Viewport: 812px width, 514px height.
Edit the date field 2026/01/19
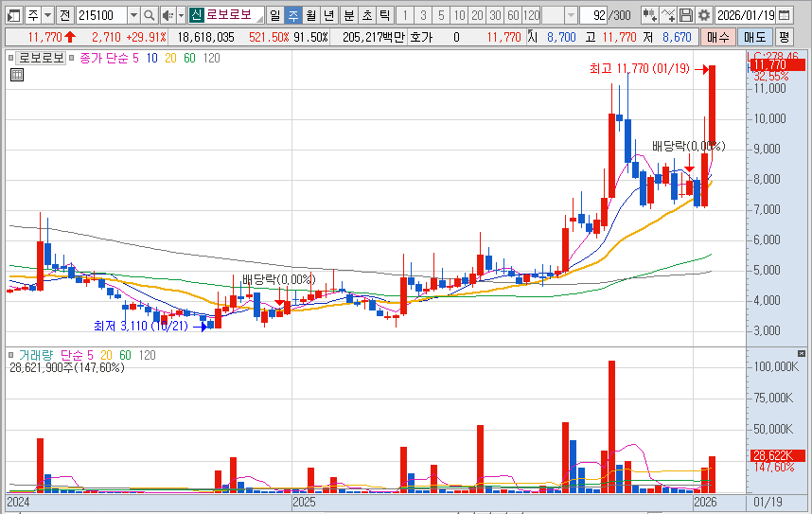coord(746,15)
